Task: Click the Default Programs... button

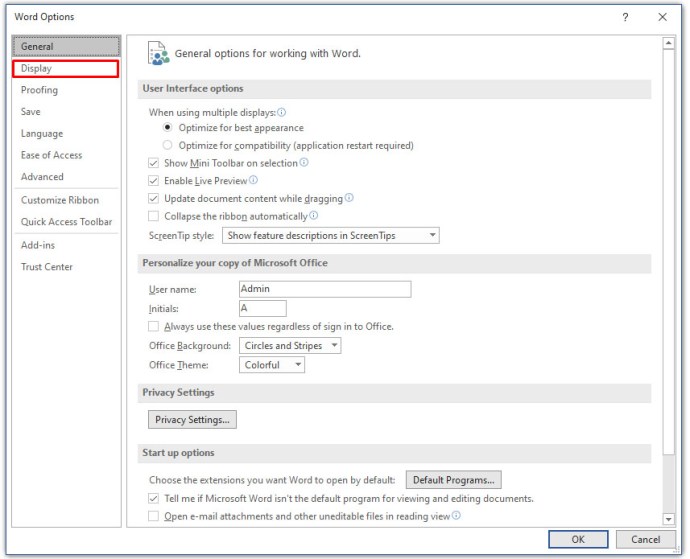Action: [454, 480]
